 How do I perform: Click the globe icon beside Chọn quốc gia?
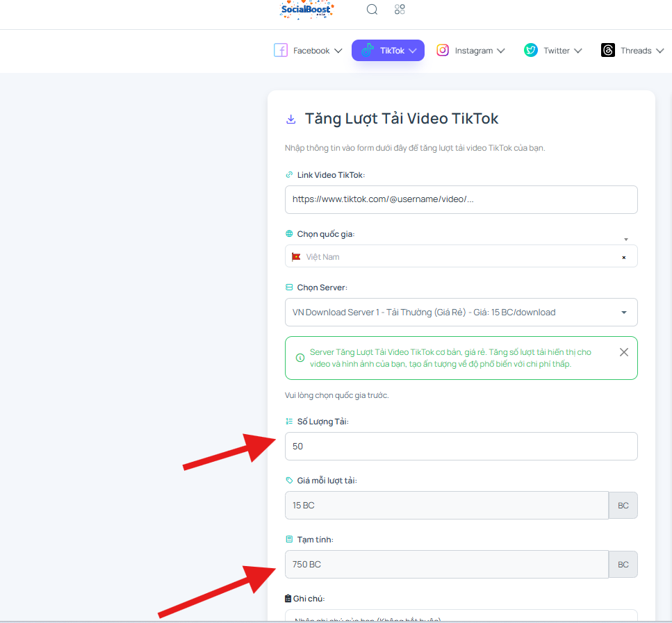289,233
